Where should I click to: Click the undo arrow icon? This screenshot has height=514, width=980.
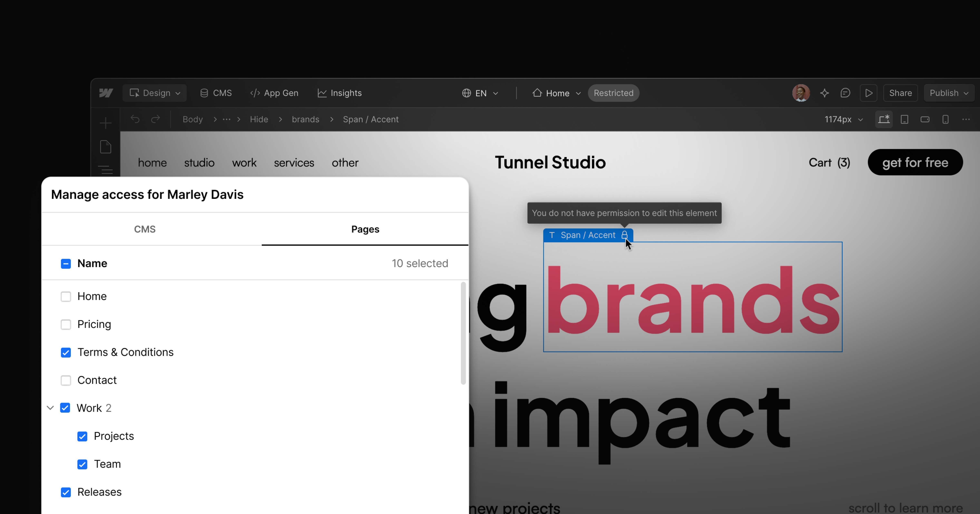point(135,119)
